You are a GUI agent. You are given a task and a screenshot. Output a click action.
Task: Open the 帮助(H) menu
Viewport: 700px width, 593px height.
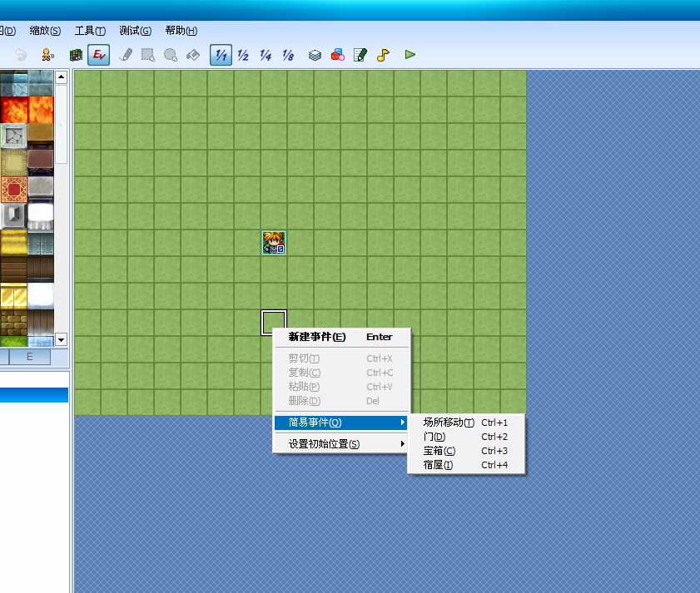coord(181,31)
